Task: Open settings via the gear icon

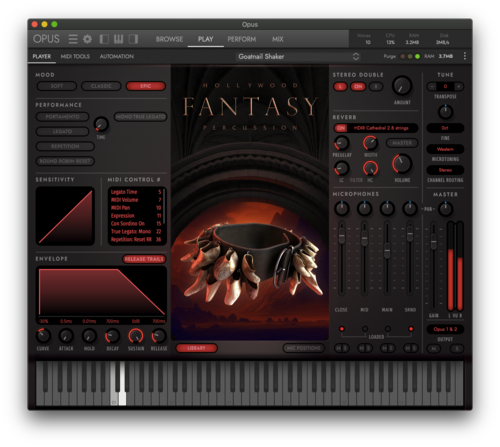Action: [x=87, y=39]
